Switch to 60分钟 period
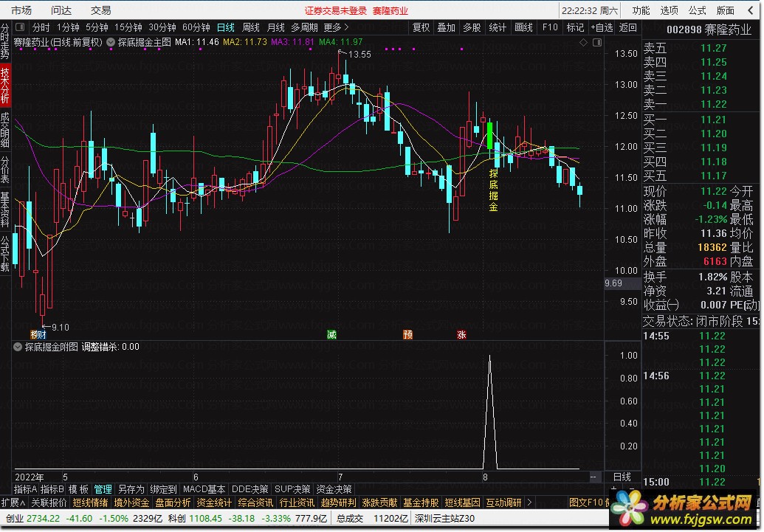The width and height of the screenshot is (764, 532). pyautogui.click(x=196, y=28)
